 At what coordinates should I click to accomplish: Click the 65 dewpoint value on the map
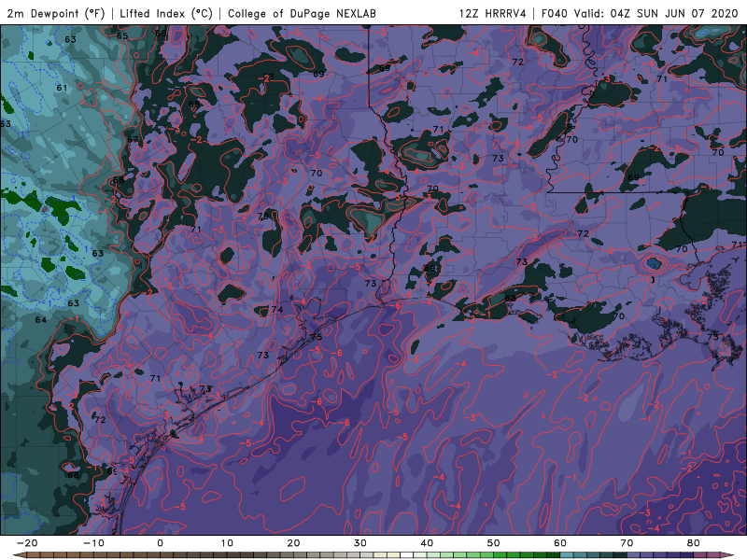tap(122, 35)
